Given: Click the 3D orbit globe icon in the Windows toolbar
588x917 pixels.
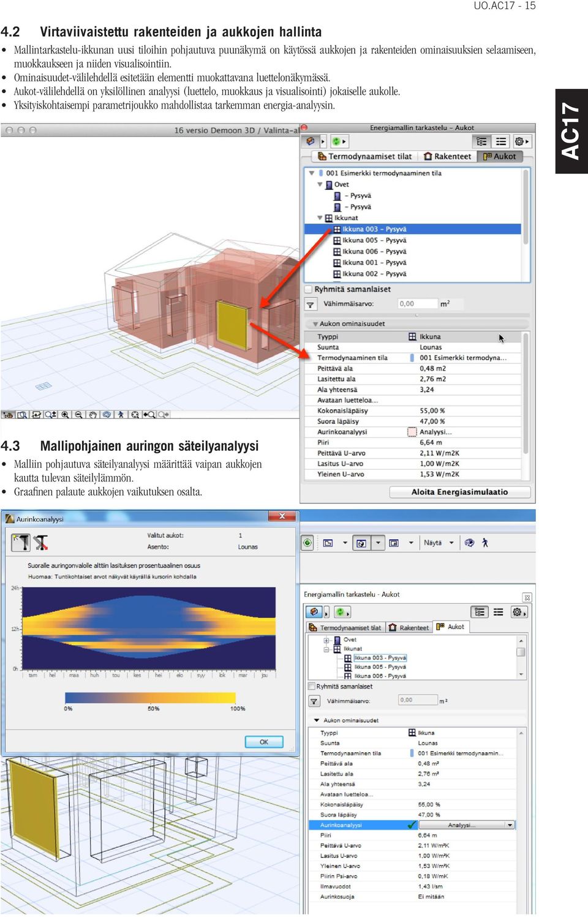Looking at the screenshot, I should pyautogui.click(x=469, y=543).
